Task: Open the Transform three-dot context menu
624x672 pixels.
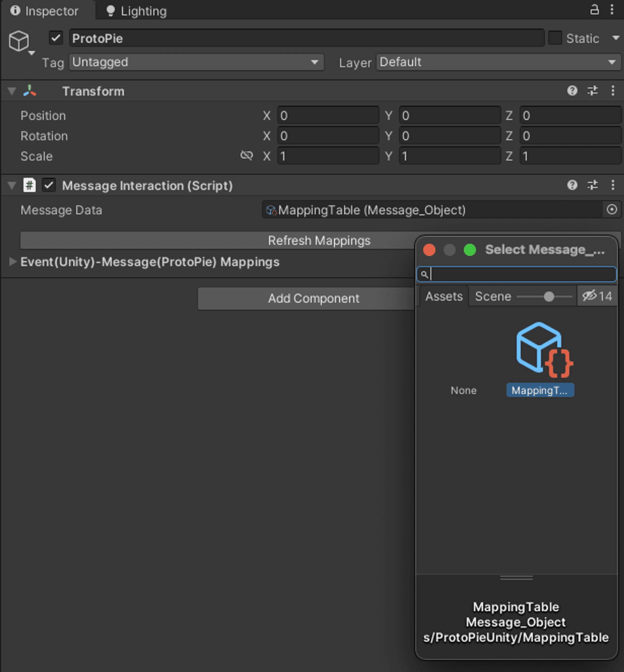Action: click(x=613, y=91)
